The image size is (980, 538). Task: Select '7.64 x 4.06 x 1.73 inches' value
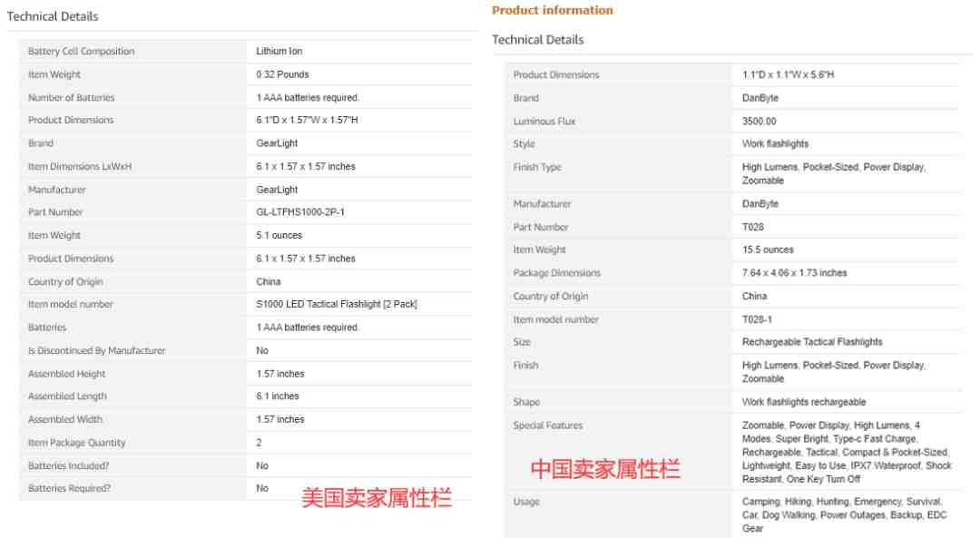point(794,273)
